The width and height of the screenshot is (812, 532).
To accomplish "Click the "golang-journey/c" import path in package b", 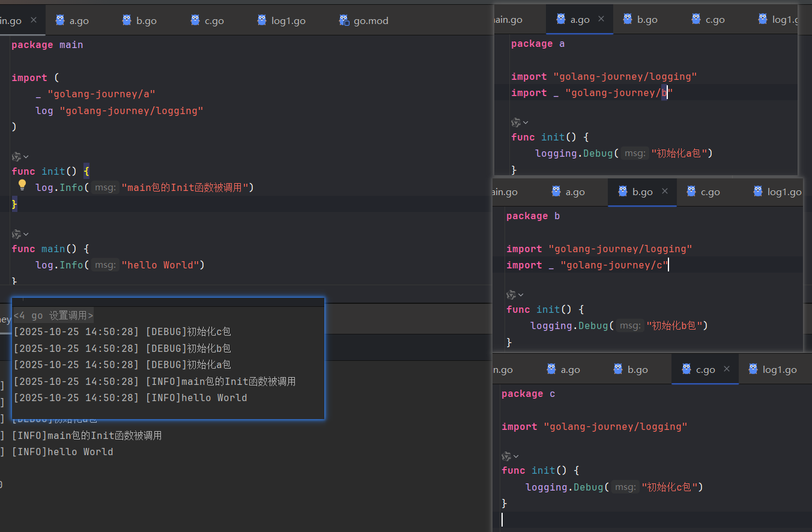I will (614, 265).
